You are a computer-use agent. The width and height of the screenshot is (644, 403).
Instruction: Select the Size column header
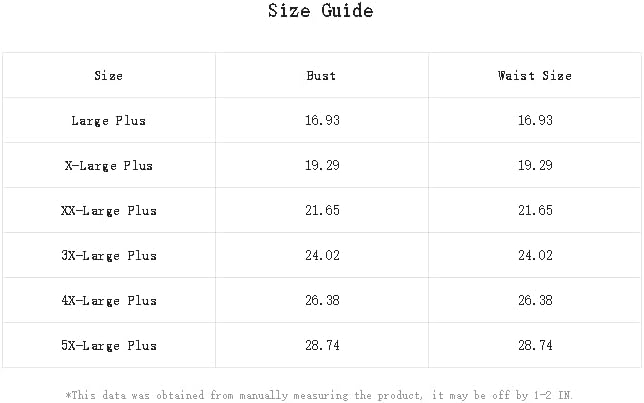click(x=108, y=76)
